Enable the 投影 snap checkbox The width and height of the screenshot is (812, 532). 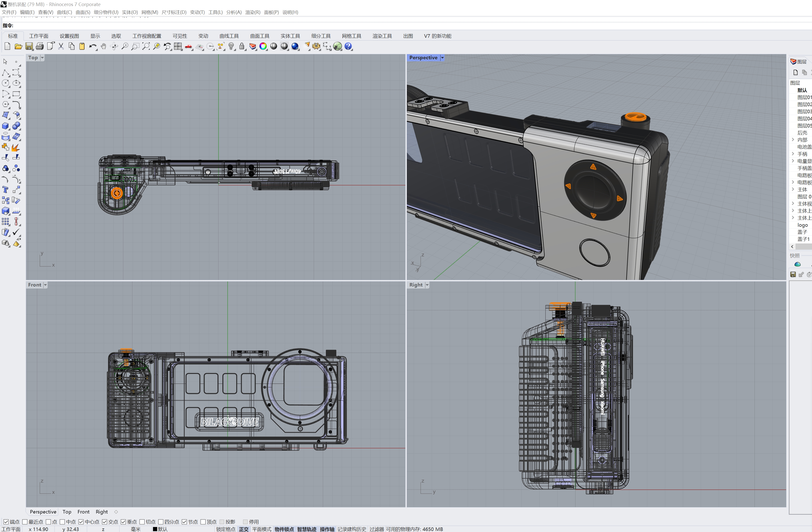tap(222, 522)
